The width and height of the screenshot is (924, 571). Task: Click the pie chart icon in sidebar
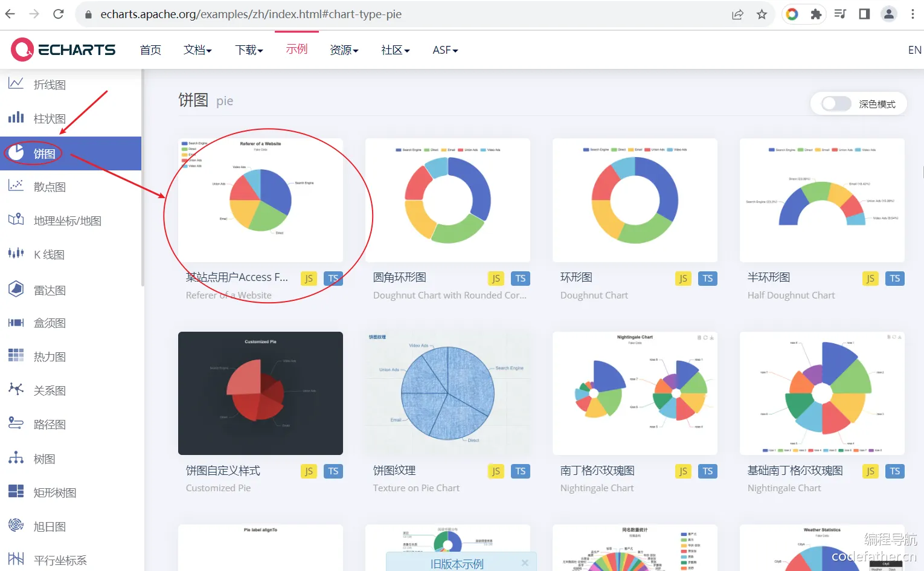point(16,152)
